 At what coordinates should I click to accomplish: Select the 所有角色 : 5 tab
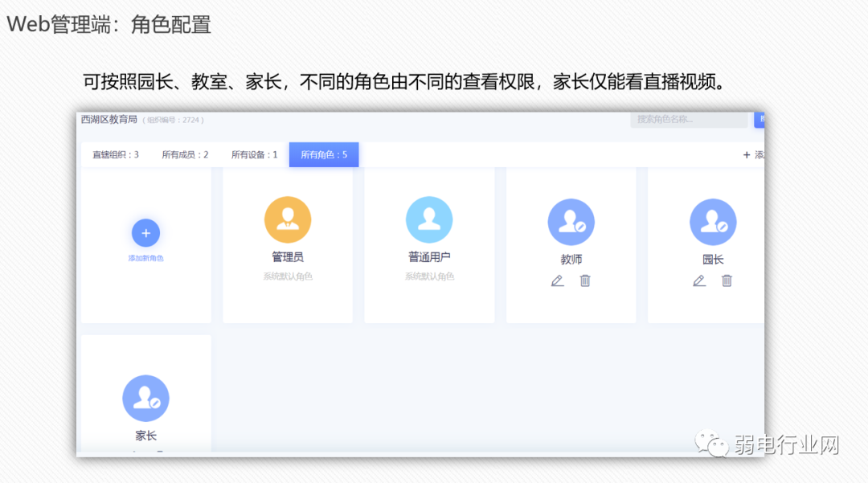pos(324,155)
